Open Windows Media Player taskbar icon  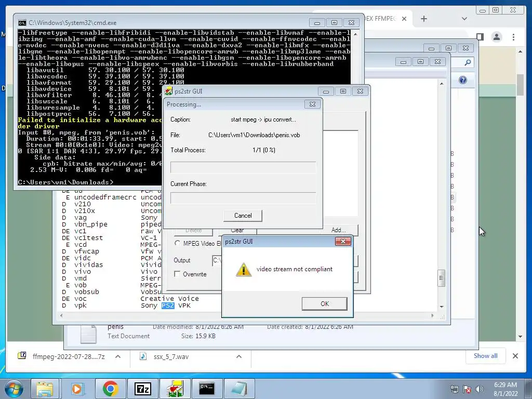click(77, 389)
